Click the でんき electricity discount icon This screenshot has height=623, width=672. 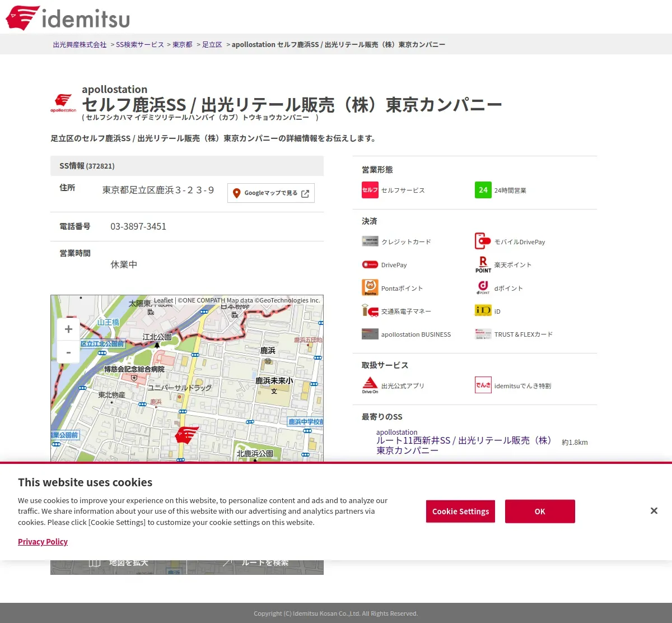pos(483,385)
